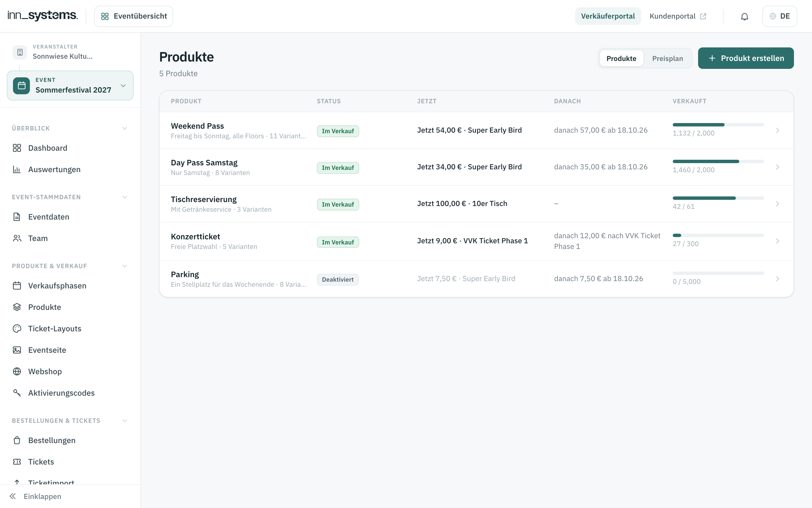This screenshot has width=812, height=508.
Task: Click "danach 7,50 € ab 18.10.26"
Action: coord(598,279)
